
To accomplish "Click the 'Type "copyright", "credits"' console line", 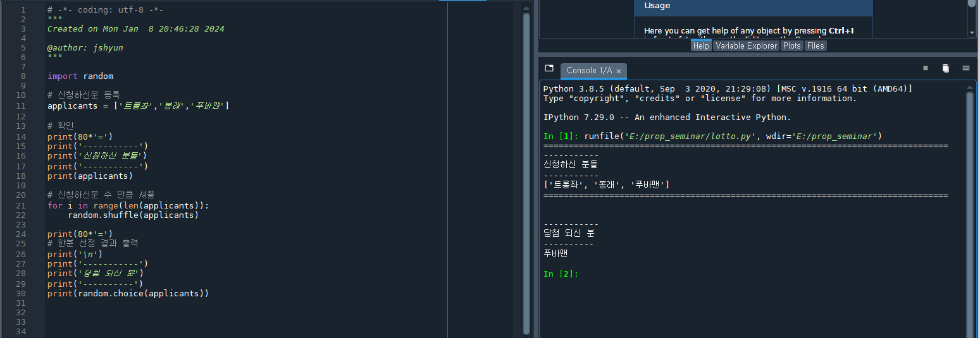I will (700, 98).
